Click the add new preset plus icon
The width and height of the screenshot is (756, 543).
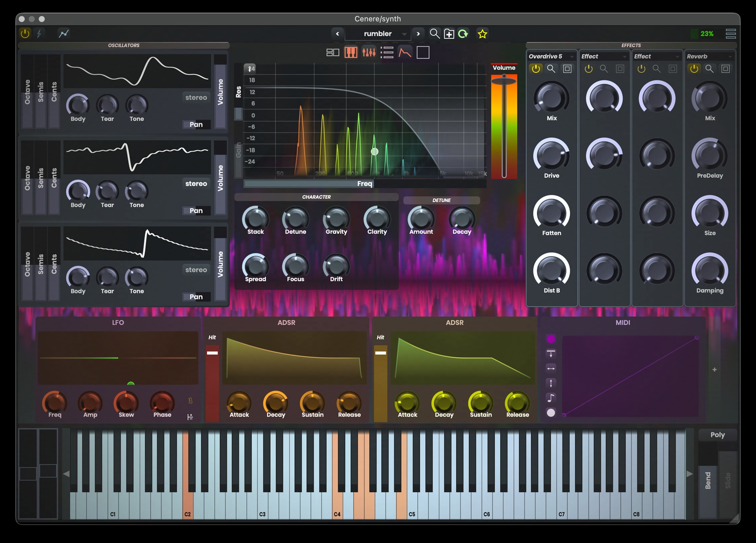tap(449, 34)
